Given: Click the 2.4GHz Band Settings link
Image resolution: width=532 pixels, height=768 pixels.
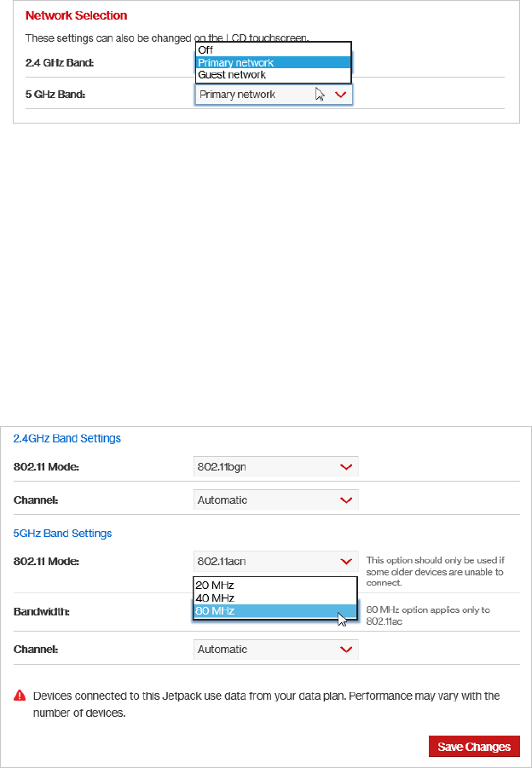Looking at the screenshot, I should click(67, 438).
